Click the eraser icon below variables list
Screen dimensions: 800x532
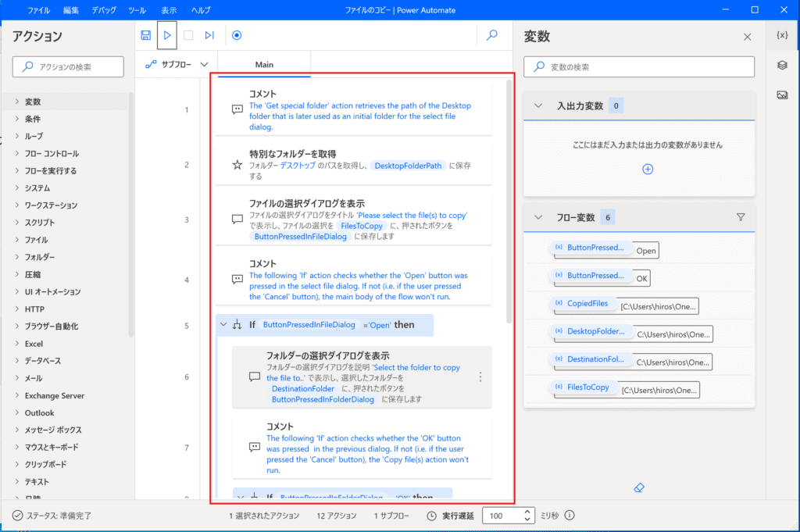[639, 487]
